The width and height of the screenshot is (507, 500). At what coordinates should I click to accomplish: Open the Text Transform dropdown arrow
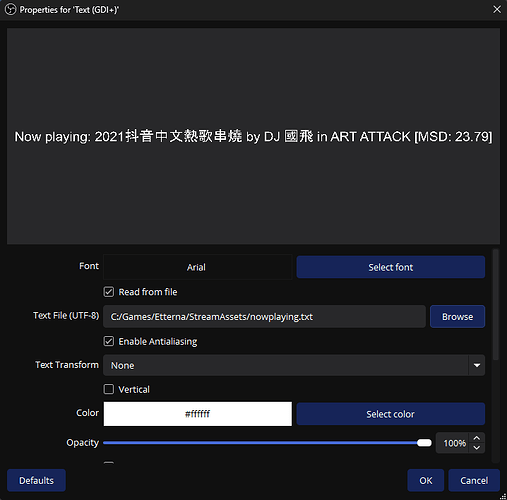click(477, 365)
